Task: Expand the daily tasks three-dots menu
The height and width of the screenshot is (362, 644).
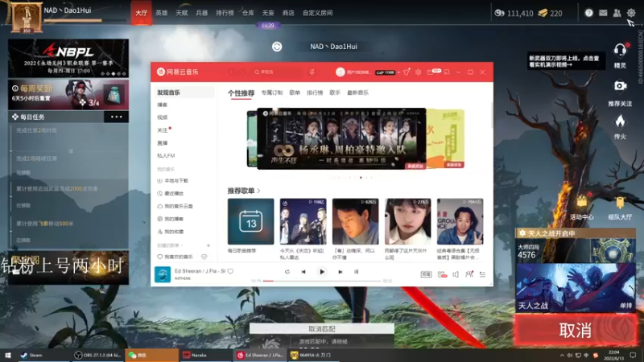Action: tap(117, 117)
